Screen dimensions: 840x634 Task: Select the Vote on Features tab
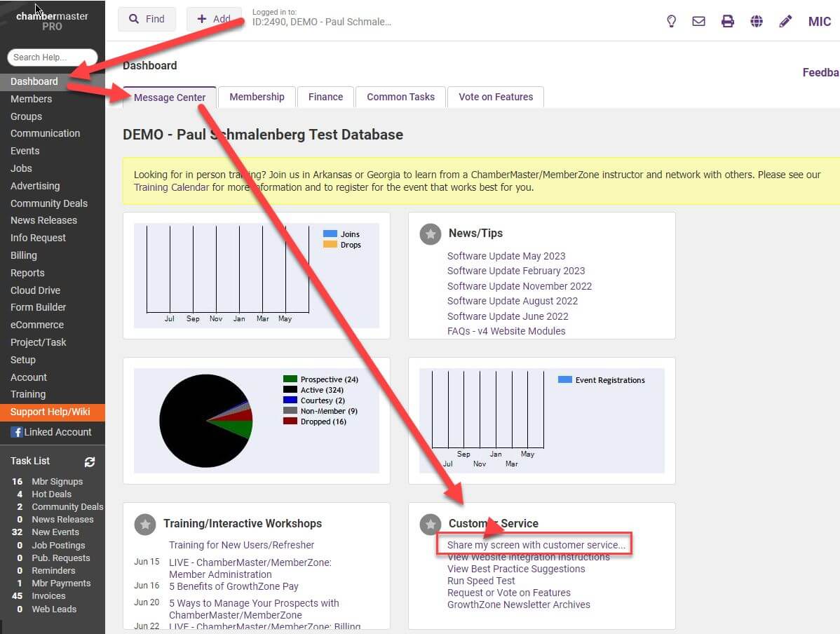pyautogui.click(x=496, y=97)
